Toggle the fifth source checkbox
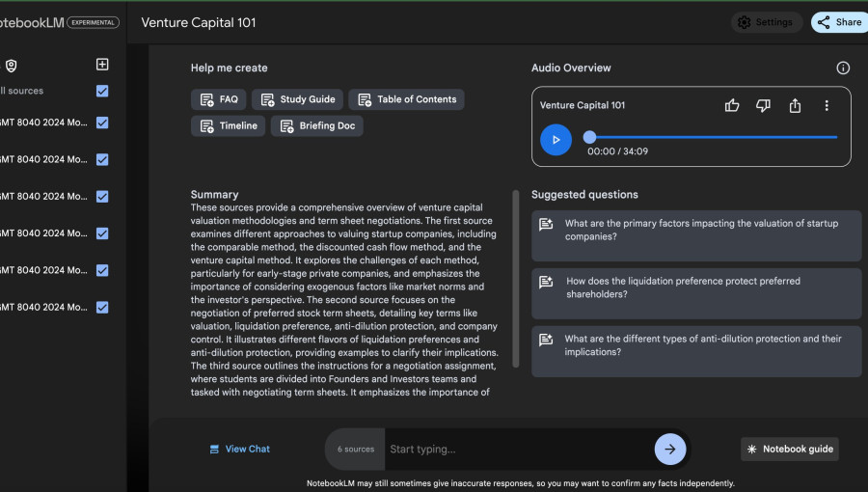 point(102,270)
